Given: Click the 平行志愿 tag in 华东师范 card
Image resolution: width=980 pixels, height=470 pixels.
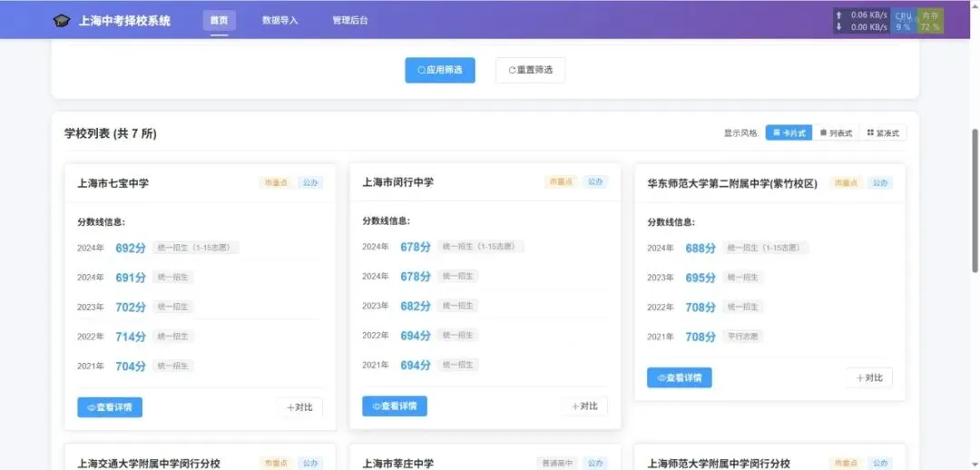Looking at the screenshot, I should point(742,337).
